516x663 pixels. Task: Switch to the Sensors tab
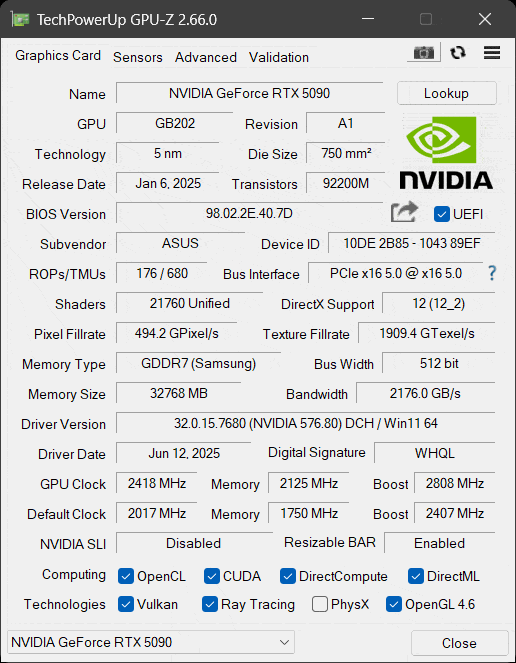coord(138,57)
